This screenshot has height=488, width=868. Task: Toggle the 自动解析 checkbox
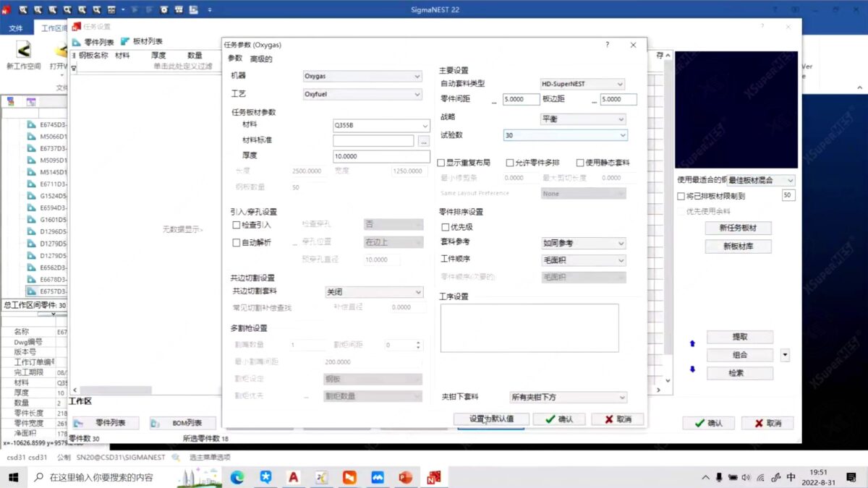pos(236,243)
